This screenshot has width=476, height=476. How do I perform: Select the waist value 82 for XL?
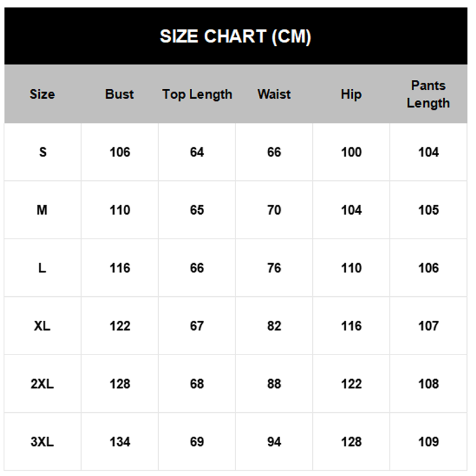[274, 326]
